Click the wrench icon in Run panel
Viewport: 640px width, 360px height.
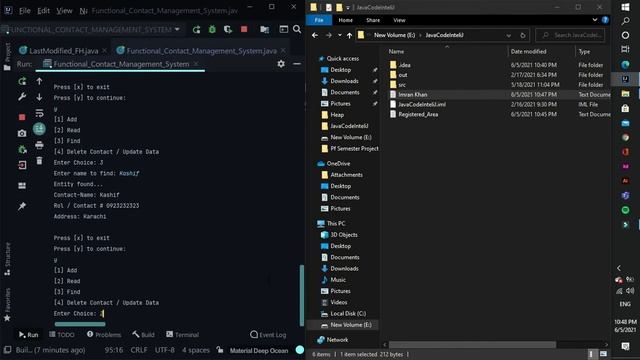[x=22, y=97]
